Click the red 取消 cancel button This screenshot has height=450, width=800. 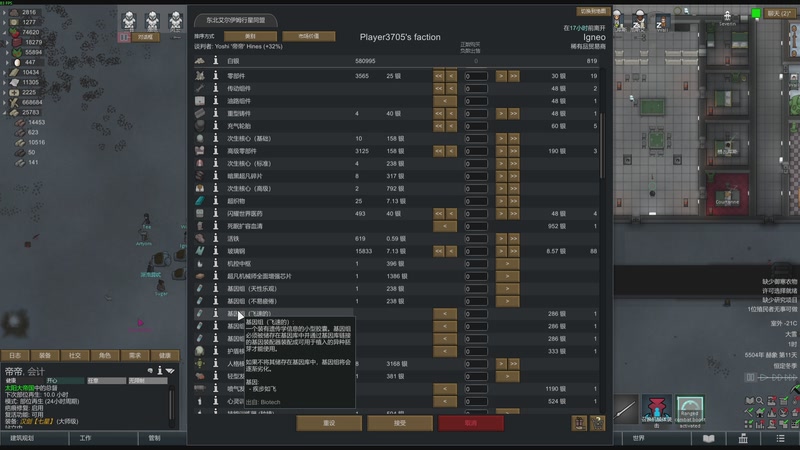[471, 423]
